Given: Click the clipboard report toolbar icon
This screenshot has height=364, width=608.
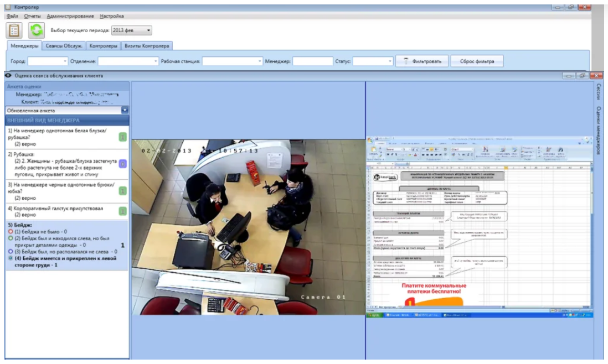Looking at the screenshot, I should [14, 30].
